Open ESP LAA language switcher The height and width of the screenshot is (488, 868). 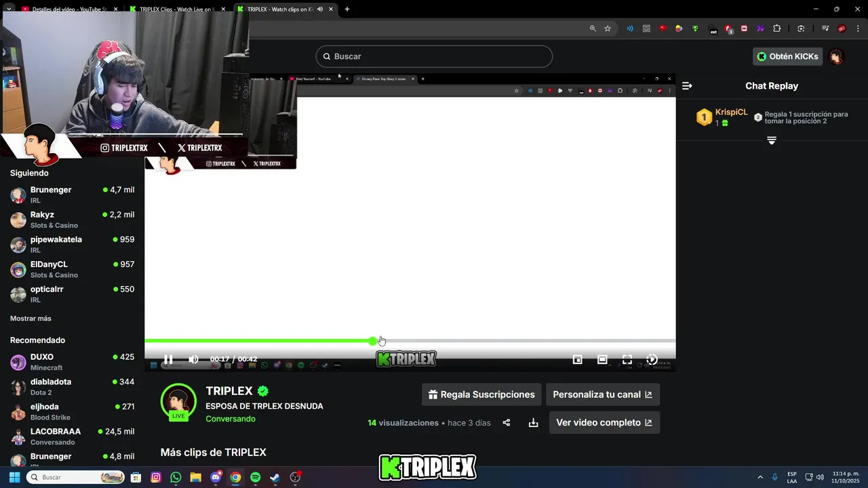[x=792, y=477]
